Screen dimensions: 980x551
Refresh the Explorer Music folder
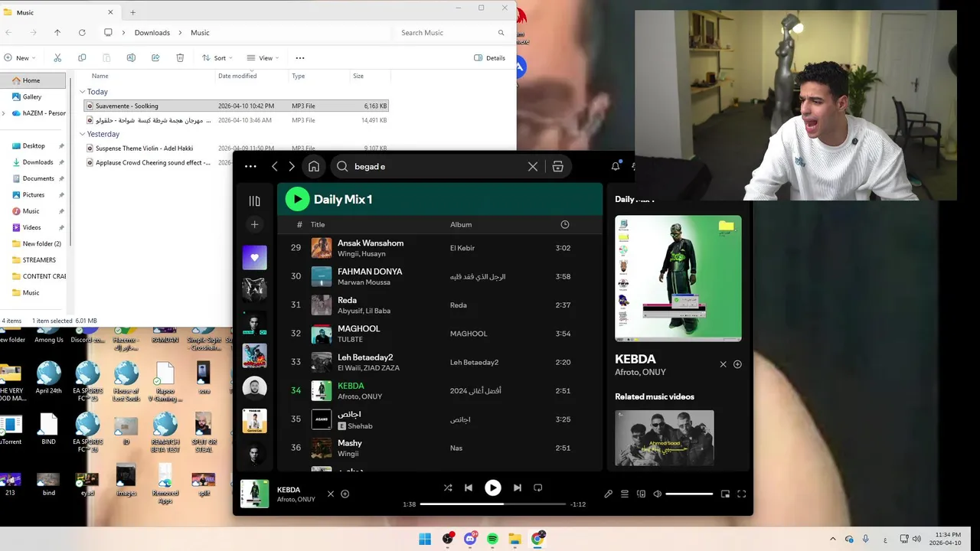[82, 32]
